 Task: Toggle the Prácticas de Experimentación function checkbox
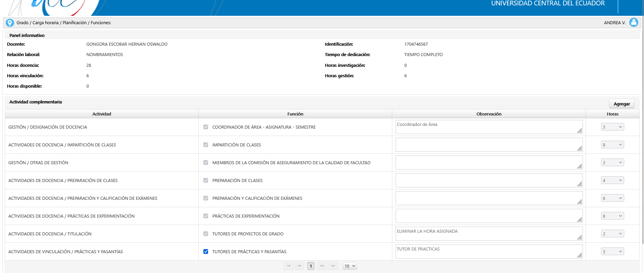tap(206, 216)
